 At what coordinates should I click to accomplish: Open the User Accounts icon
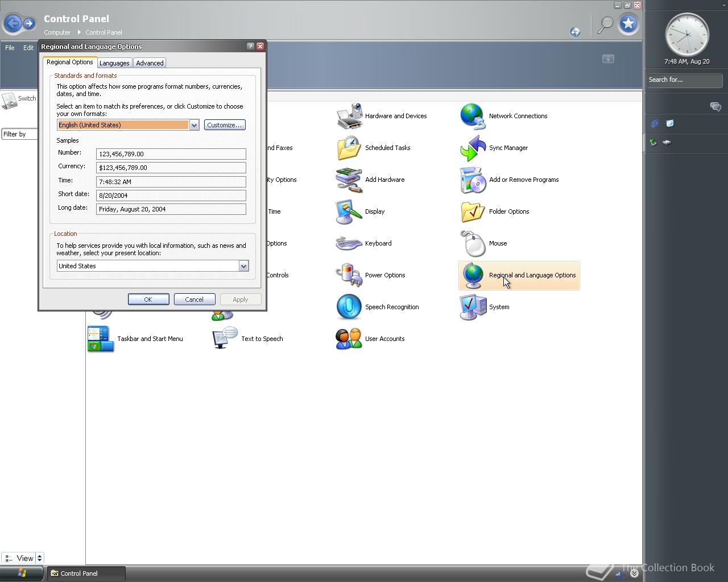point(349,339)
